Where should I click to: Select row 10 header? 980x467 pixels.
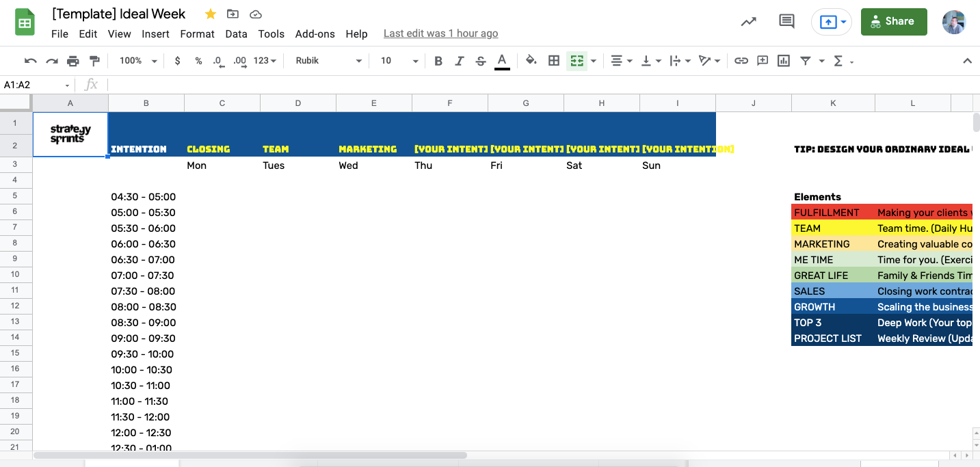[x=16, y=275]
